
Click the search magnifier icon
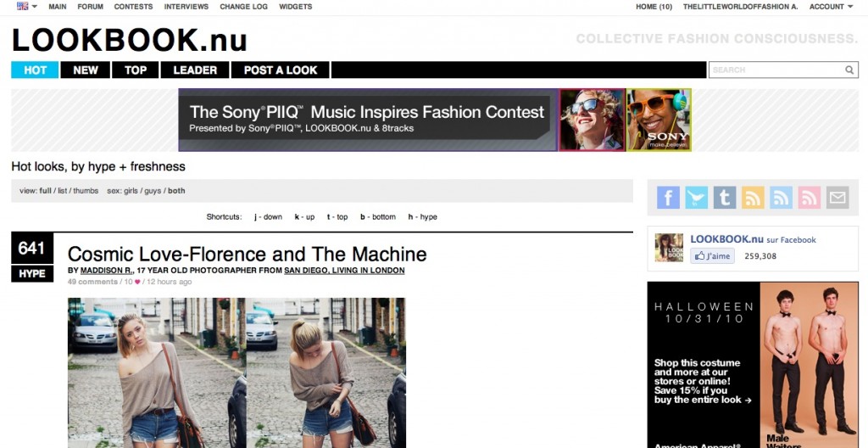(849, 70)
